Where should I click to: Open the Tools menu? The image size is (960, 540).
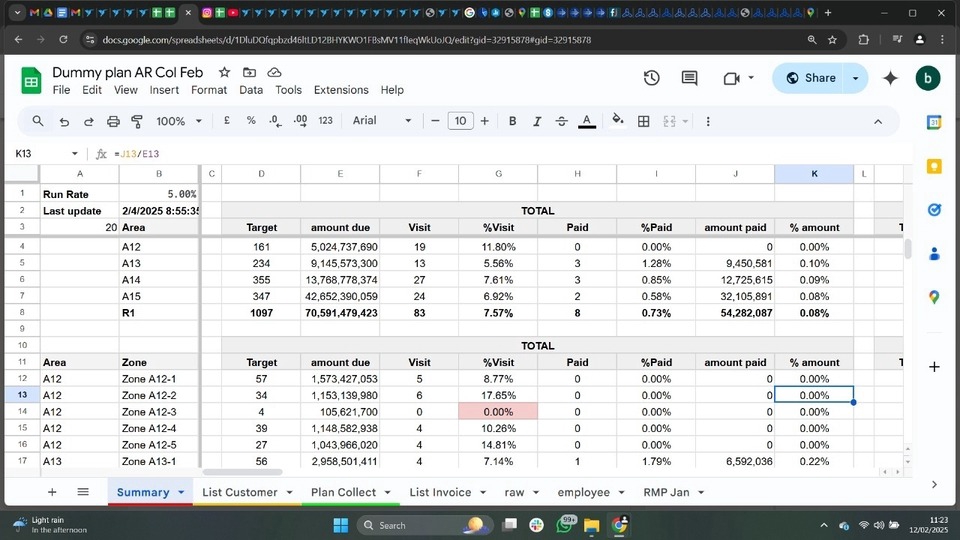288,90
